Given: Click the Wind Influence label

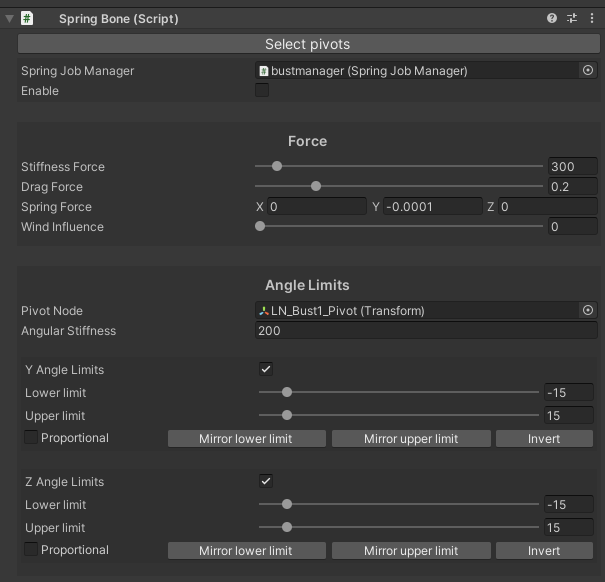Looking at the screenshot, I should tap(62, 227).
